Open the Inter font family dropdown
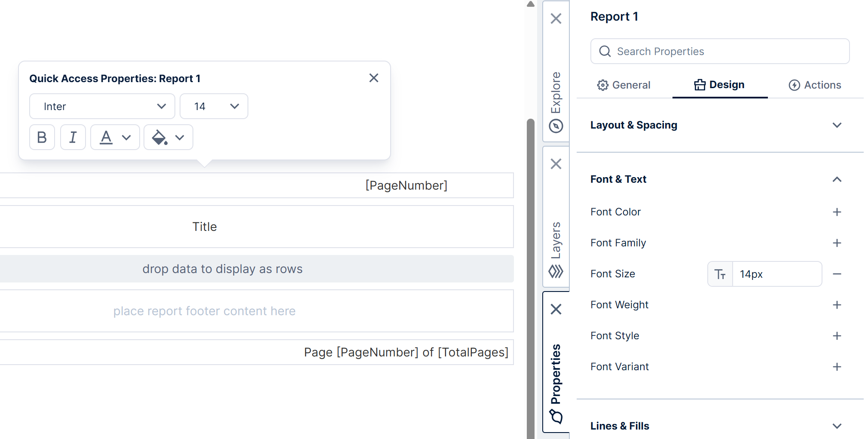This screenshot has width=868, height=439. tap(102, 106)
